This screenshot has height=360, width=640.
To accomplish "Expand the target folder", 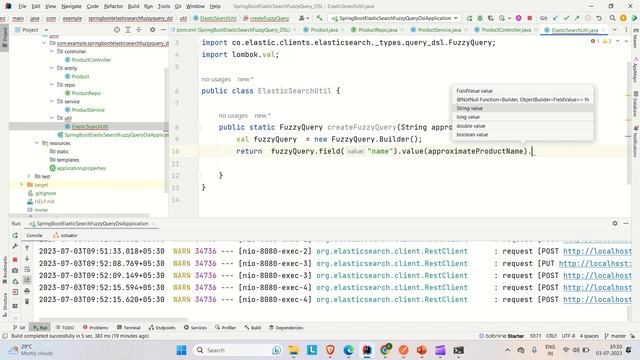I will coord(22,185).
